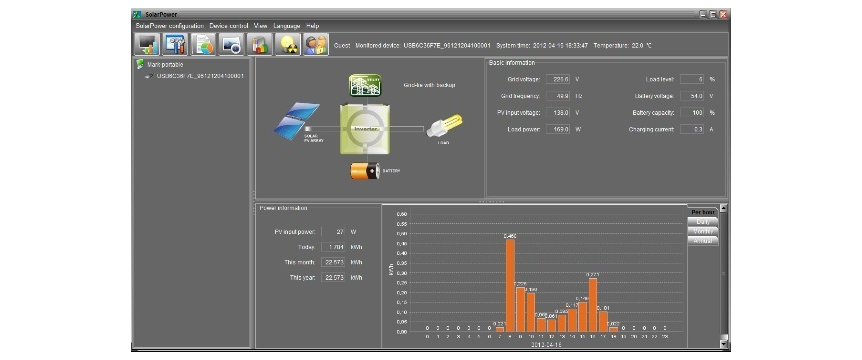The image size is (862, 360).
Task: Open the SolarPower configuration menu
Action: pos(169,26)
